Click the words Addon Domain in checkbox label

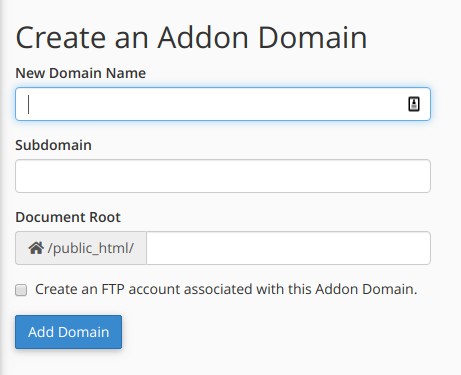click(x=366, y=289)
